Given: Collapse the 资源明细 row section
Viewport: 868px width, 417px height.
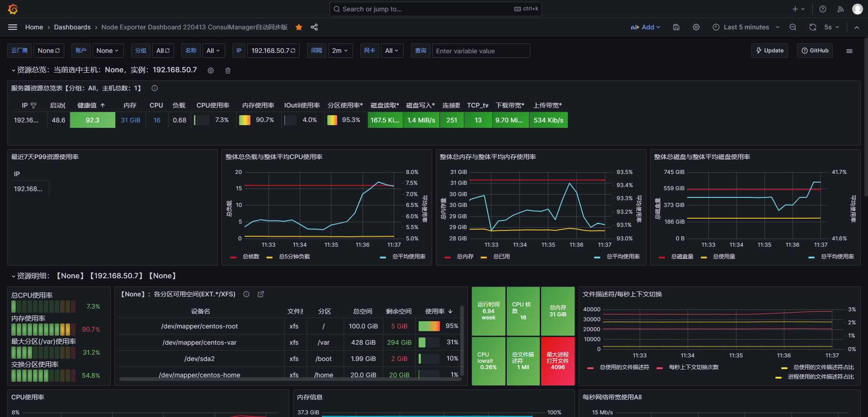Looking at the screenshot, I should [14, 276].
